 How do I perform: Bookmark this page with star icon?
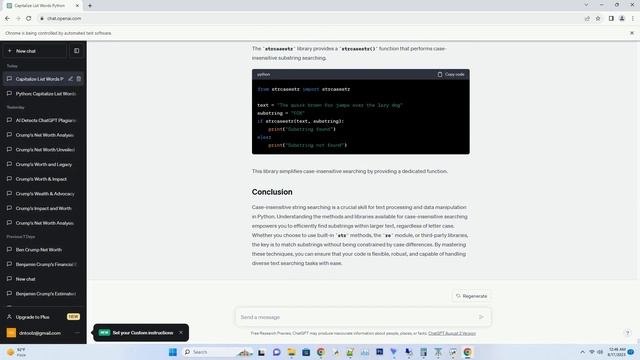[598, 18]
